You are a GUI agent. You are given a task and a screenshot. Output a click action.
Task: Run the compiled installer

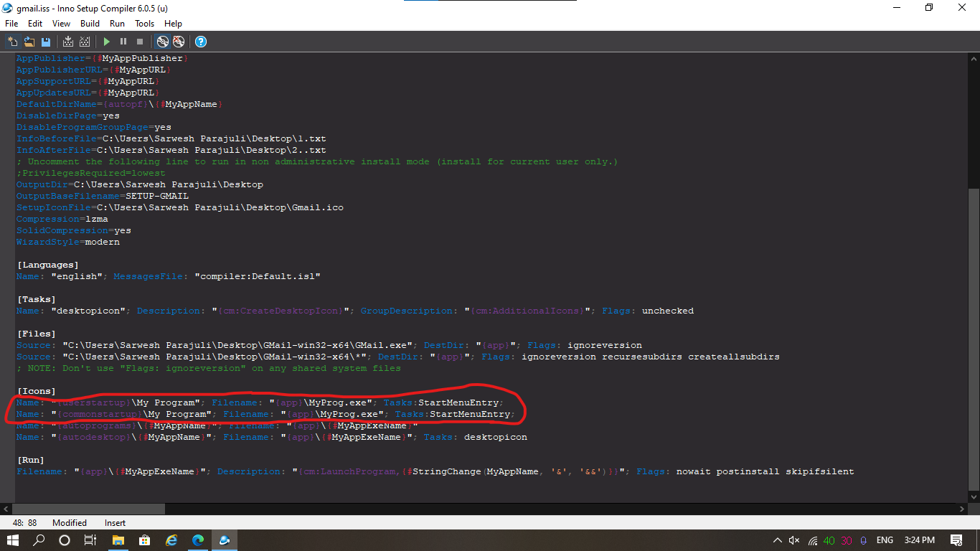106,41
